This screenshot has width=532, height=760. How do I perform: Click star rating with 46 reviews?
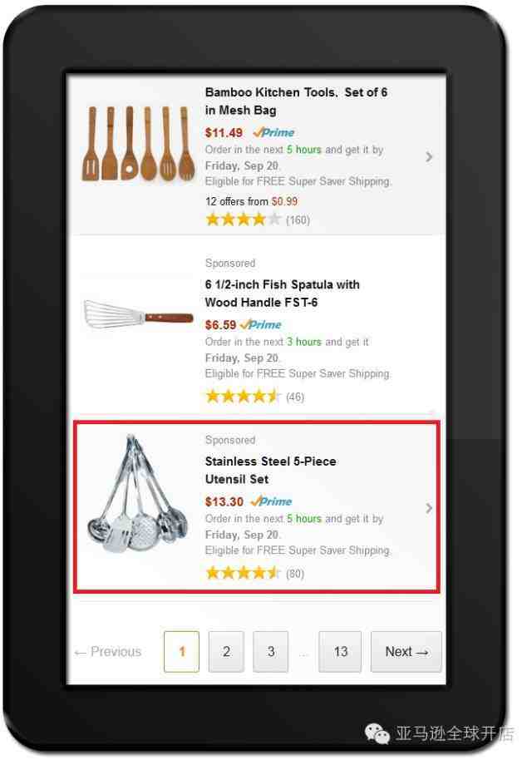coord(244,397)
